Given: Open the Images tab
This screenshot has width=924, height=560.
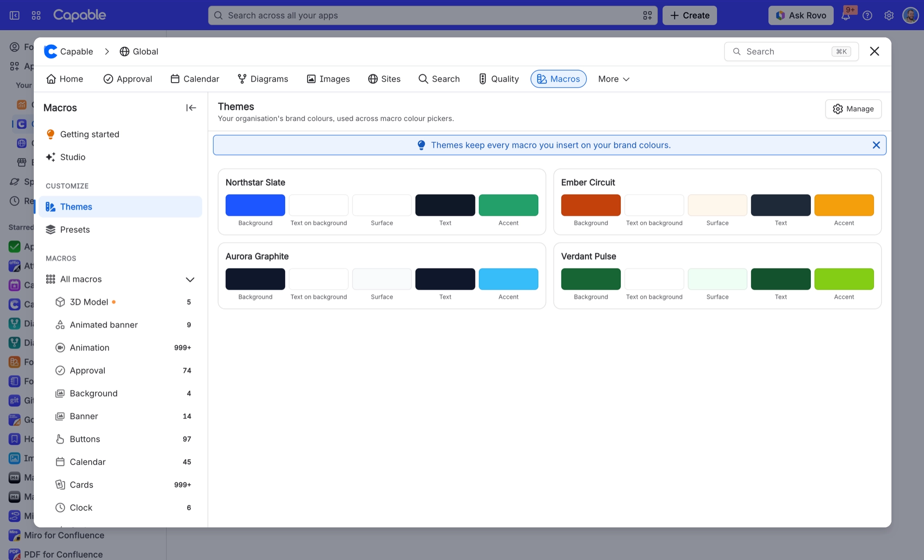Looking at the screenshot, I should click(328, 79).
